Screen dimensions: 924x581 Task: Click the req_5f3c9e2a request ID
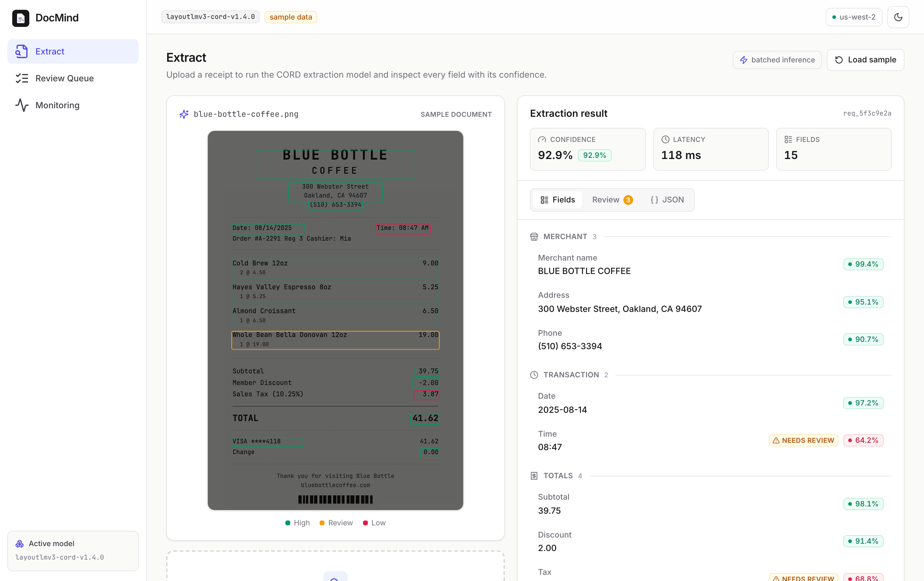tap(867, 113)
